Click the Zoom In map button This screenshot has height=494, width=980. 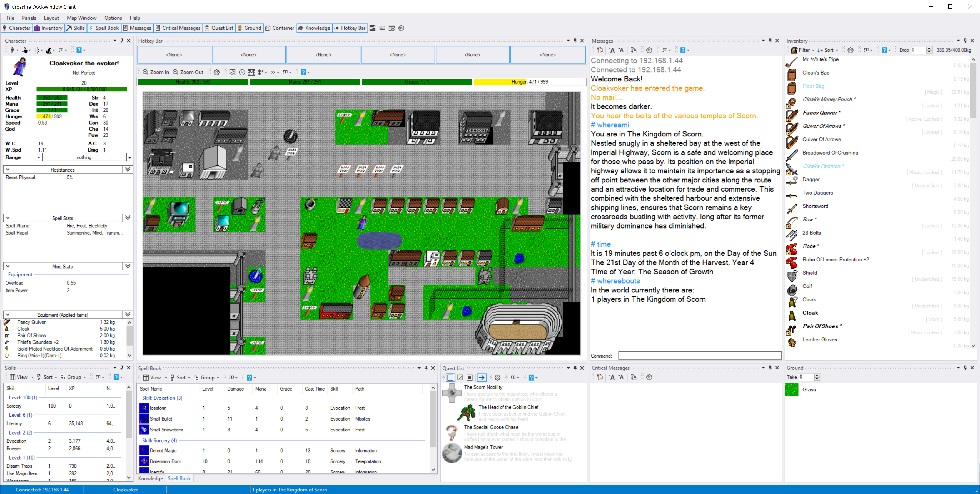[156, 72]
